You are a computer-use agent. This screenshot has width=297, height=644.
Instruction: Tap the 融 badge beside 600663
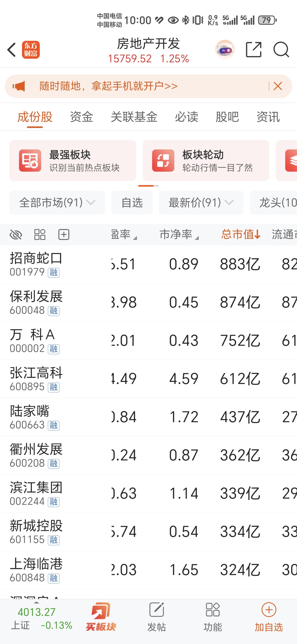coord(54,426)
